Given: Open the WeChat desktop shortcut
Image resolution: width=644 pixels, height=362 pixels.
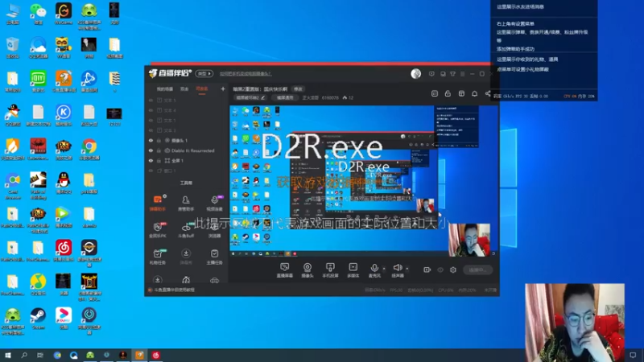Looking at the screenshot, I should click(38, 14).
